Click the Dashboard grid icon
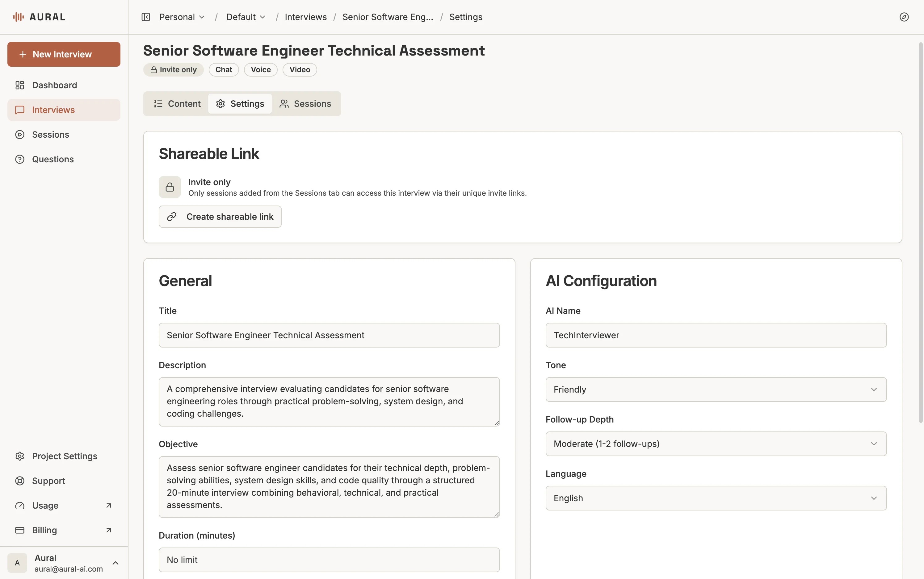This screenshot has height=579, width=924. (x=19, y=85)
